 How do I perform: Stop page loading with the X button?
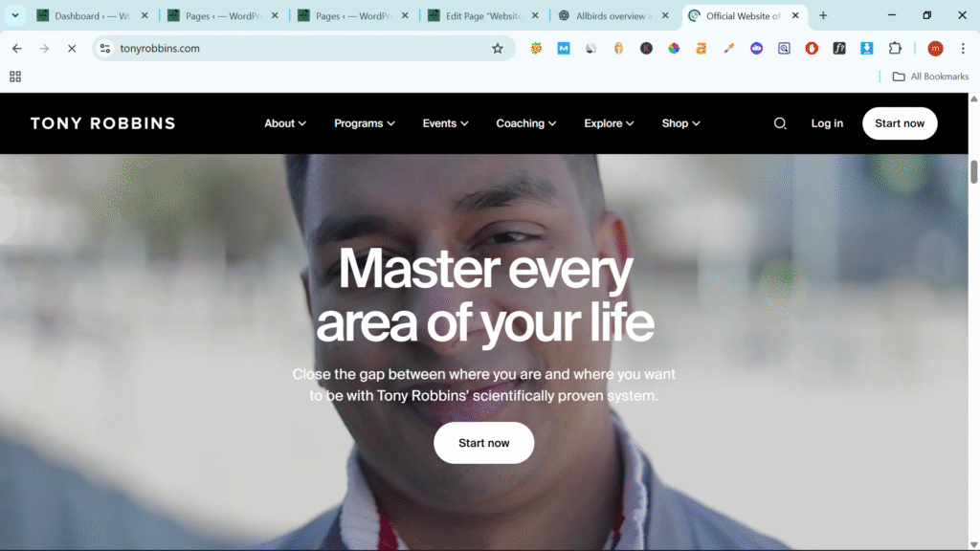click(x=71, y=49)
